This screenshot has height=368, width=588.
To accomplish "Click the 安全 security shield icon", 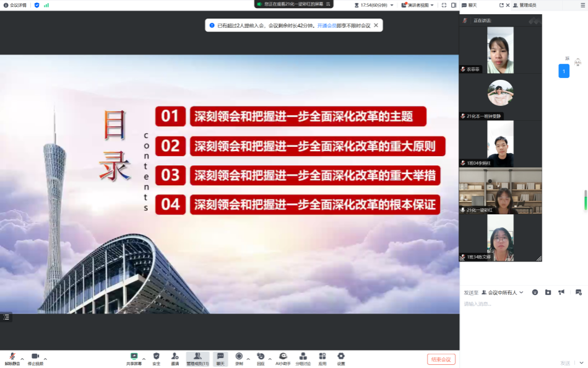I will (x=156, y=357).
